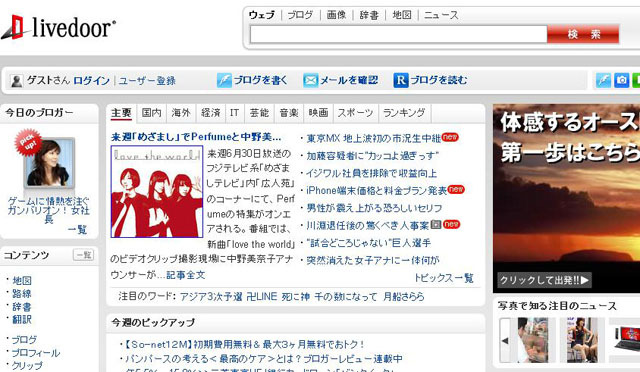Select the ブログ search tab
The image size is (640, 372).
point(300,15)
